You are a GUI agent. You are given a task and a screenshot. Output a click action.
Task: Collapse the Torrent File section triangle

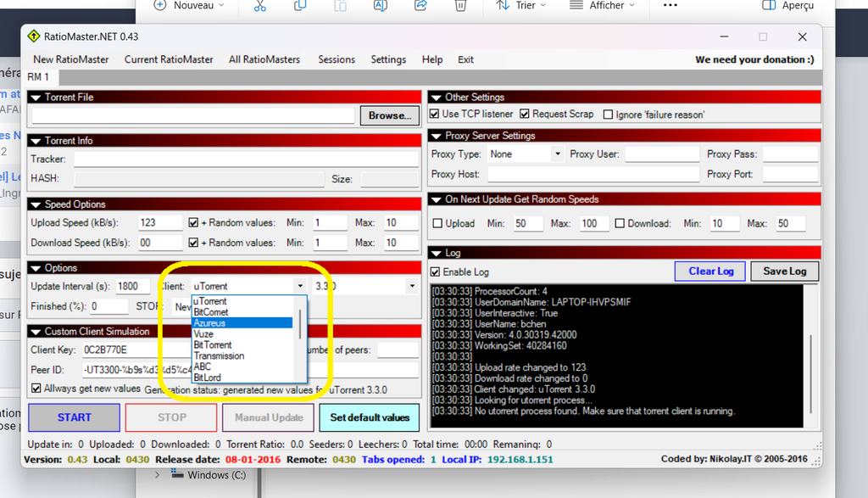(36, 98)
